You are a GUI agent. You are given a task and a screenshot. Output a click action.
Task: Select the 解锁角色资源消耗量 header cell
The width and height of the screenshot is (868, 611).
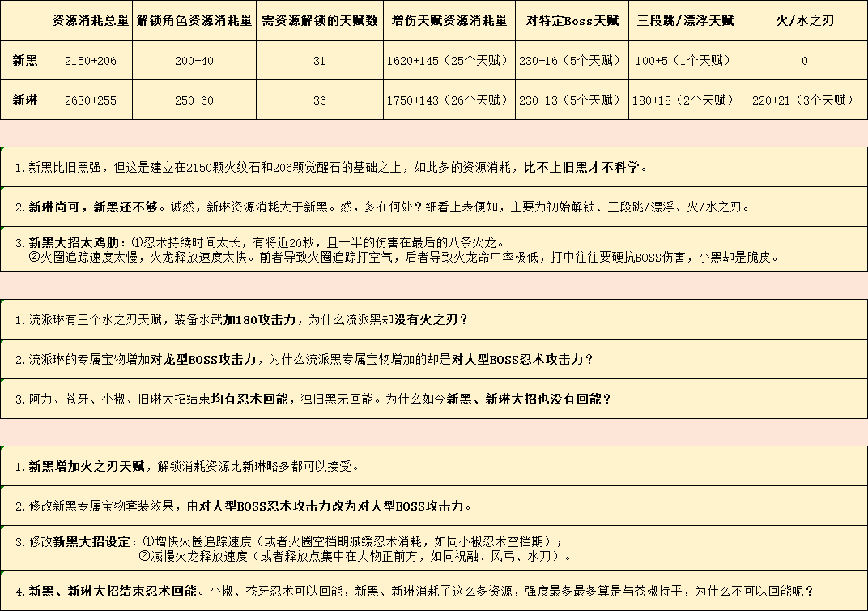[x=194, y=20]
